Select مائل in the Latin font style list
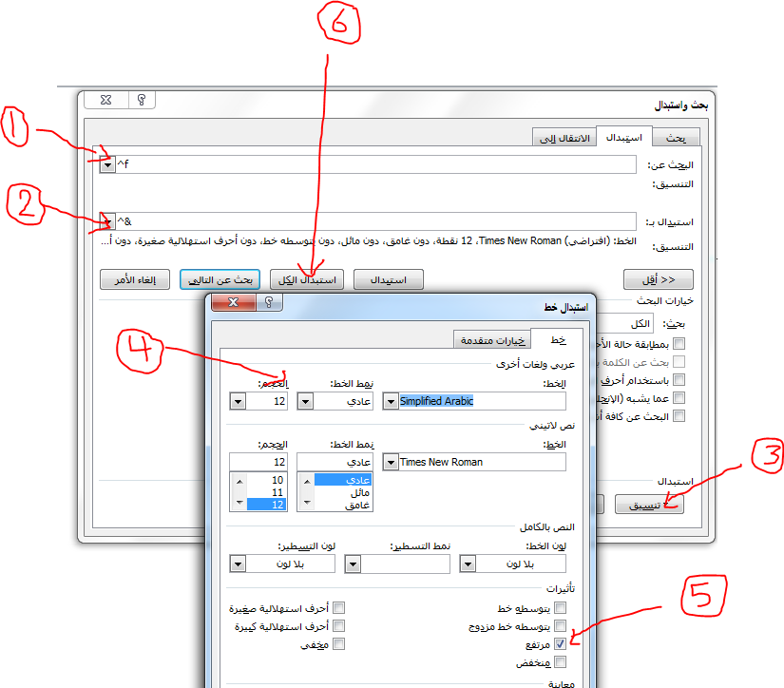The image size is (784, 688). pyautogui.click(x=335, y=493)
